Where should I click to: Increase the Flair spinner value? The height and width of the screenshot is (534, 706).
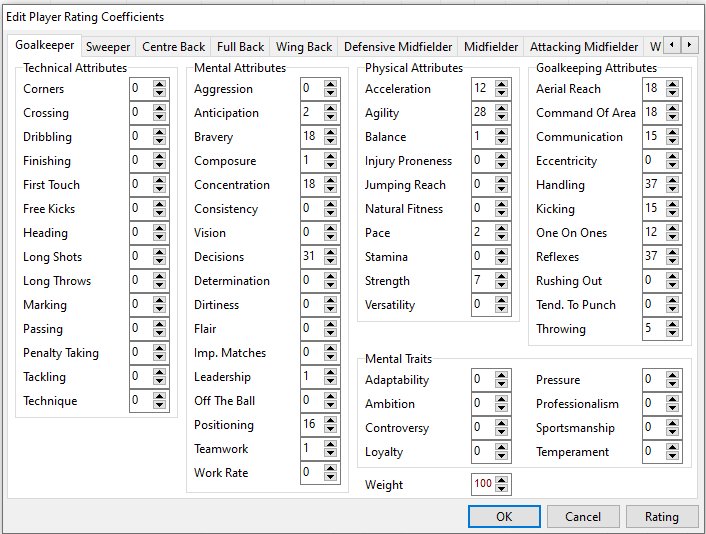[x=330, y=324]
